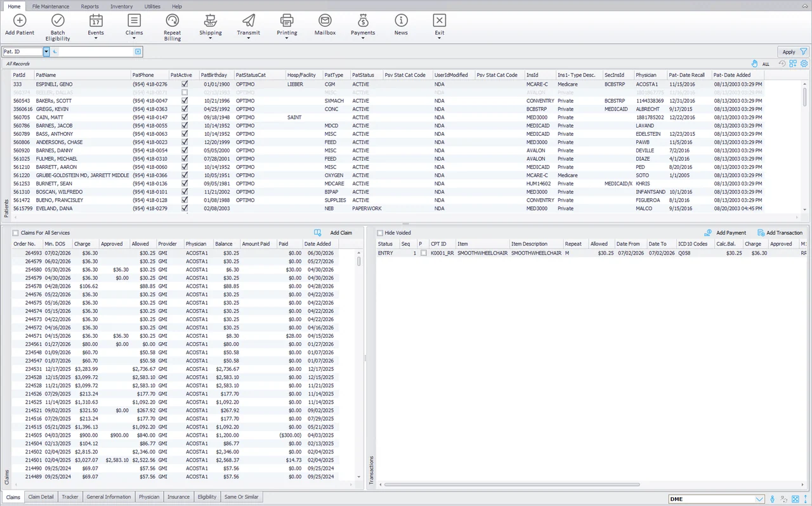This screenshot has height=506, width=812.
Task: Open the News info icon
Action: tap(401, 20)
